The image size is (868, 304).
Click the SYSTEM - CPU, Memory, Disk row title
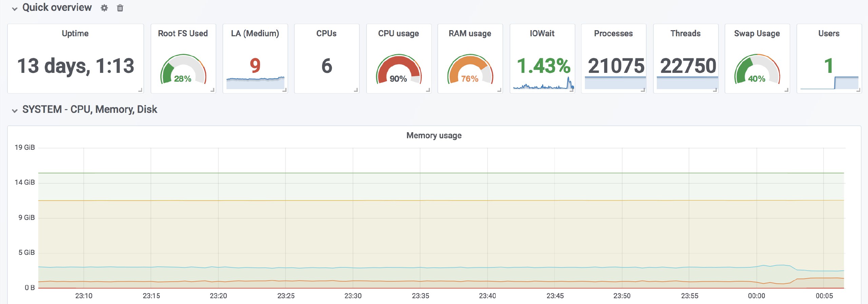click(x=90, y=109)
